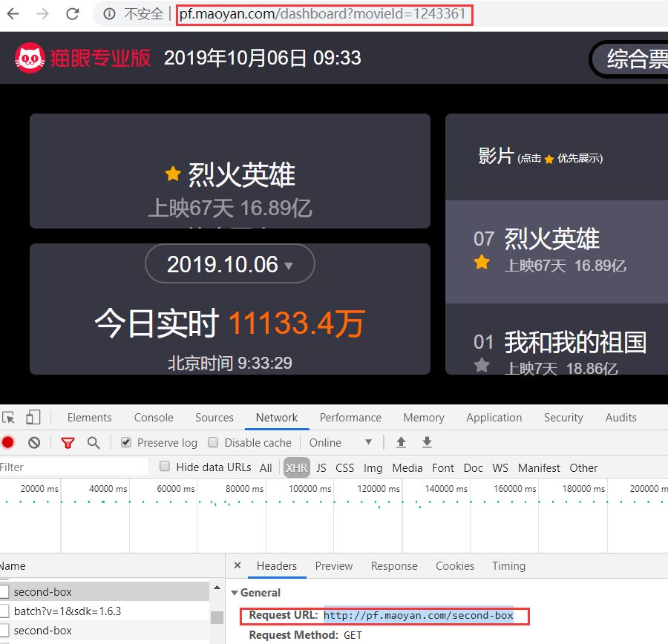668x644 pixels.
Task: Click the export HAR download arrow
Action: pos(427,442)
